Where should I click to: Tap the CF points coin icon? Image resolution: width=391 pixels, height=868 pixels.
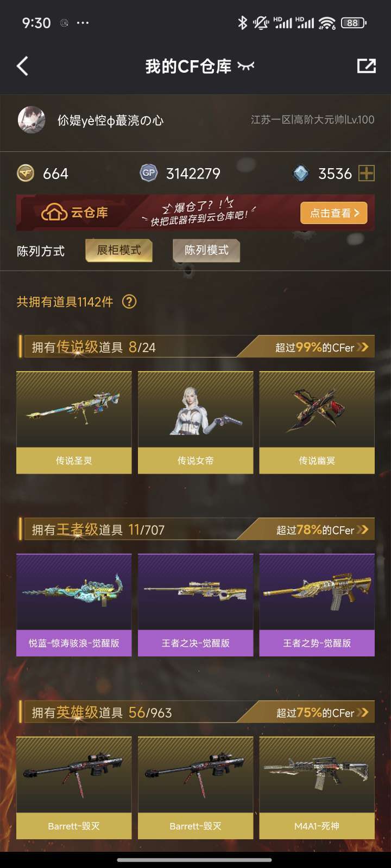[x=26, y=174]
